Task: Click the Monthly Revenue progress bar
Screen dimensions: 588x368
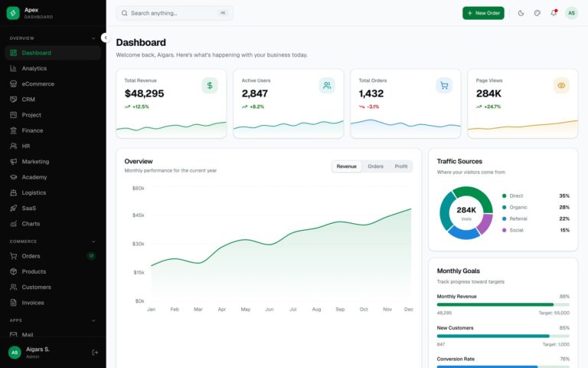Action: (x=503, y=304)
